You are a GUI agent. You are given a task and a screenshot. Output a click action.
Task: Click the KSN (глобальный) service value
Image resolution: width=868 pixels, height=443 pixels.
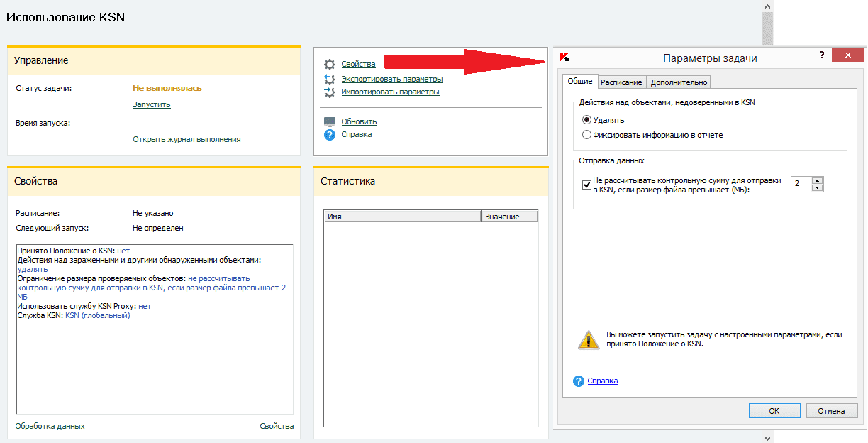click(98, 315)
